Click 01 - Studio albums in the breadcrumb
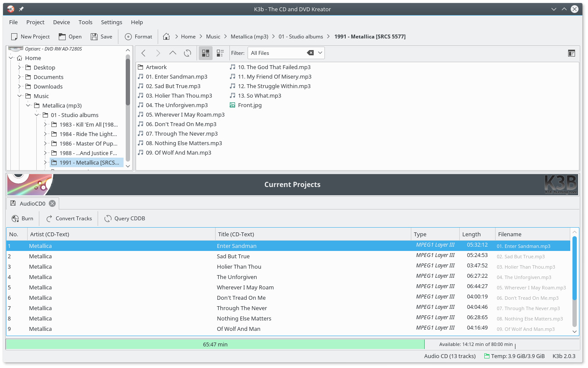588x368 pixels. 301,37
